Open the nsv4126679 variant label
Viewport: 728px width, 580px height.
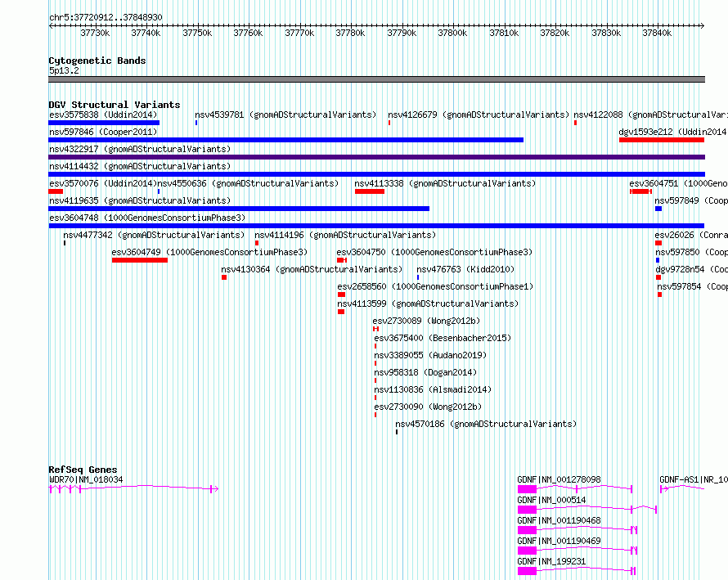coord(479,115)
